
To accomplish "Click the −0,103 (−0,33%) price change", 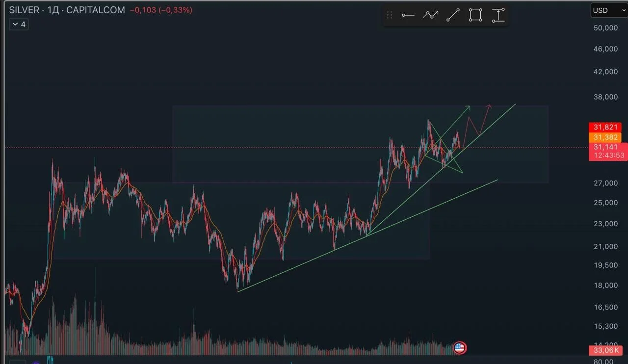I will [x=161, y=10].
